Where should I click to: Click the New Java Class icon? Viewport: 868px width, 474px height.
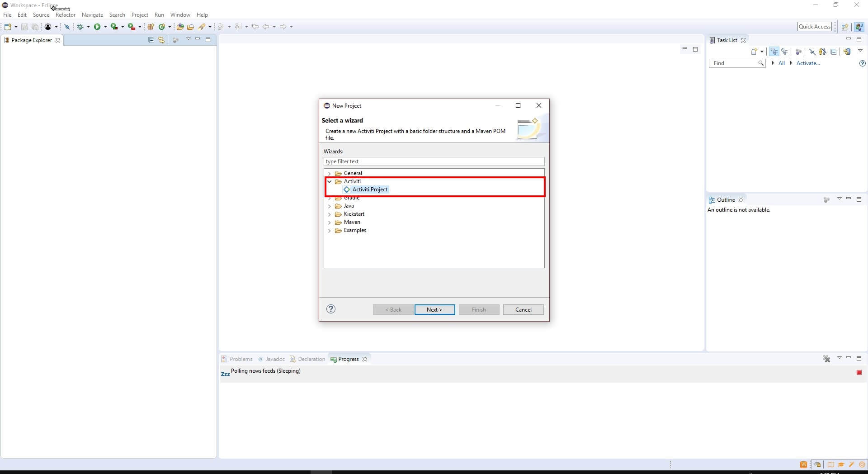[161, 27]
